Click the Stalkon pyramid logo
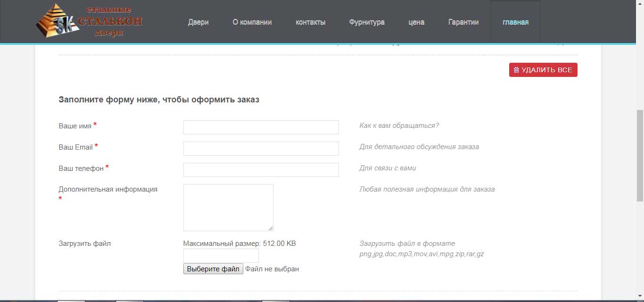Viewport: 644px width, 302px height. pos(89,21)
